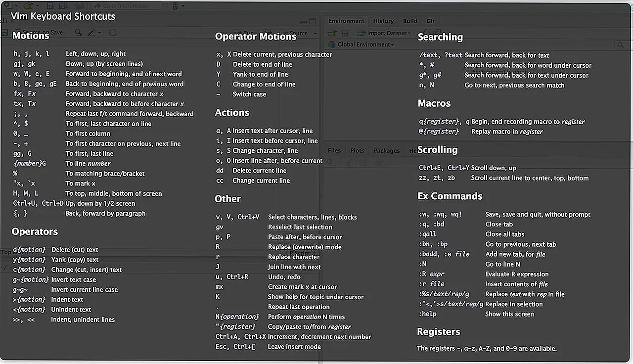The image size is (633, 364).
Task: Open the Global Environment dropdown
Action: click(365, 45)
